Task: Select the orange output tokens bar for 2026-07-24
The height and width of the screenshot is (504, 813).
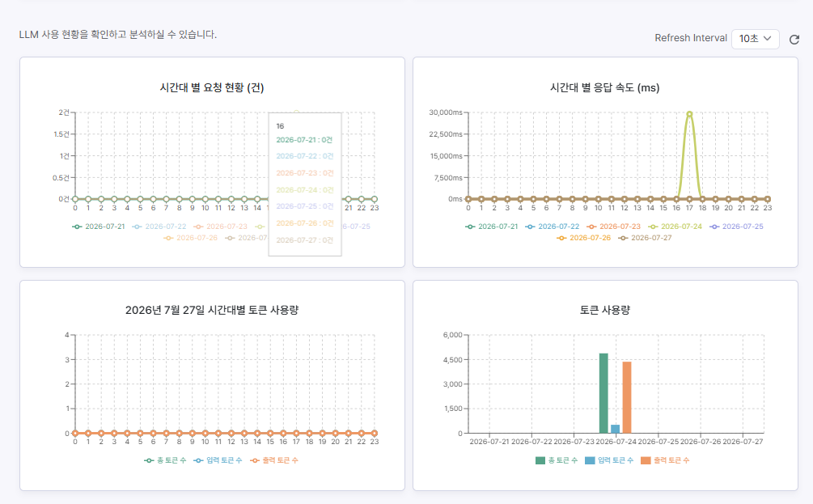Action: pos(627,398)
